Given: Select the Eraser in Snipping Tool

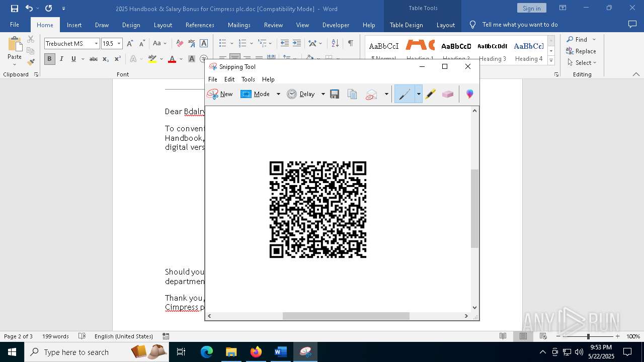Looking at the screenshot, I should [448, 94].
